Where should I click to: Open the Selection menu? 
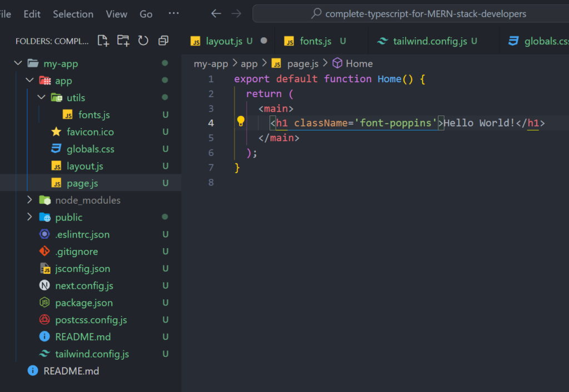click(x=74, y=14)
